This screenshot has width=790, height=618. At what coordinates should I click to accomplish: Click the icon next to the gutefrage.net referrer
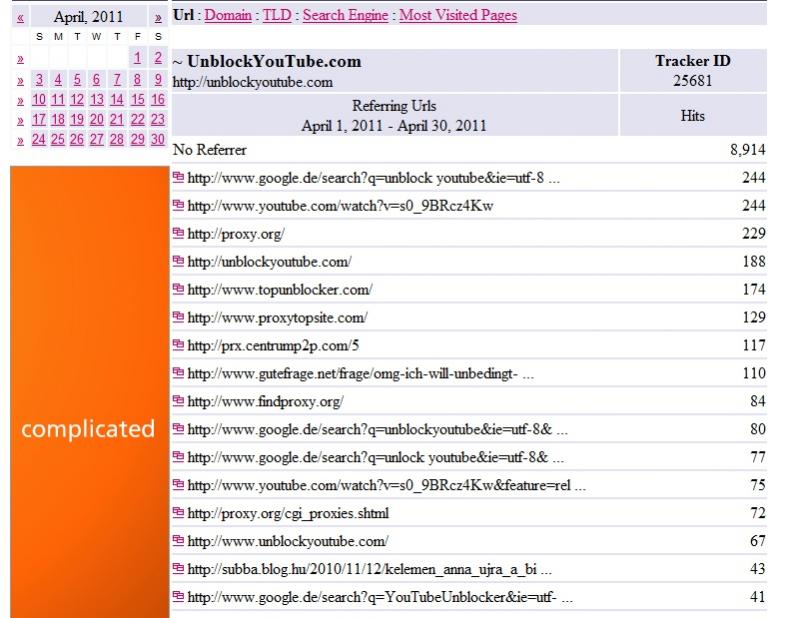pos(179,374)
